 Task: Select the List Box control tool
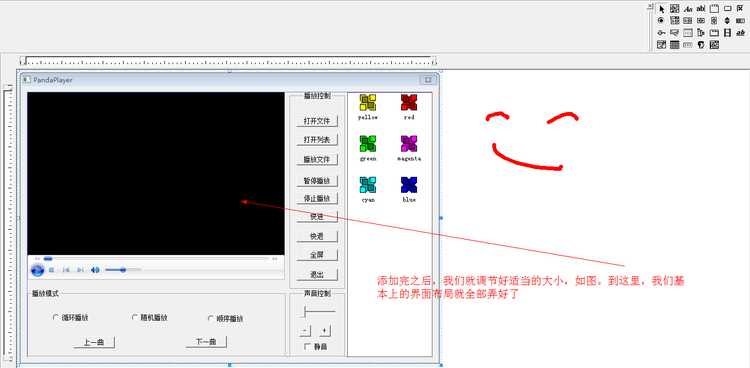click(688, 21)
